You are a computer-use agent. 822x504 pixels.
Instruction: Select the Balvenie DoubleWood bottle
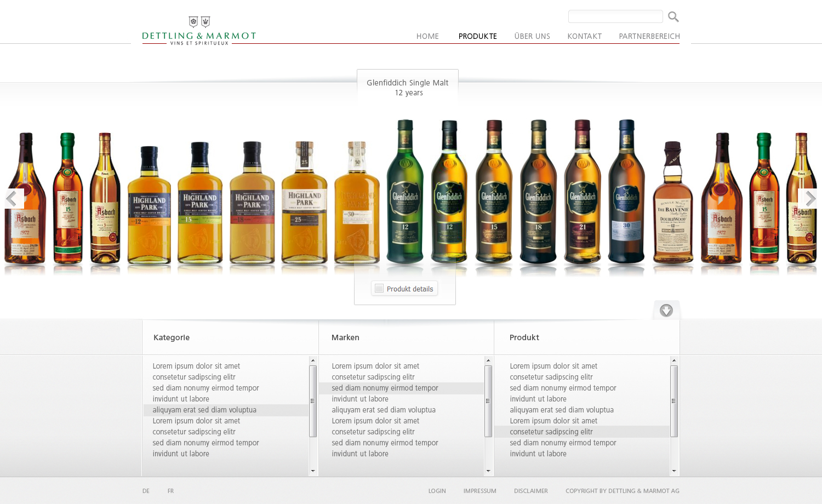tap(673, 203)
